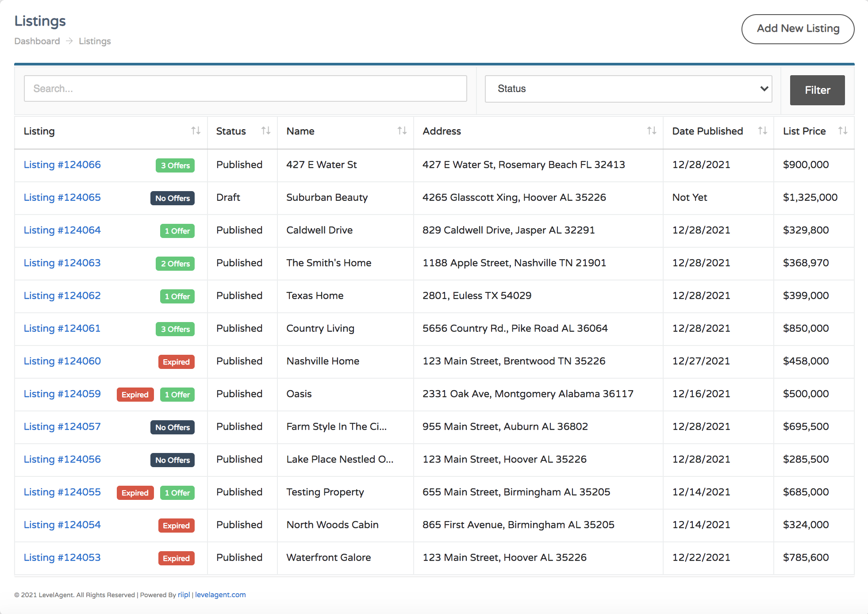Open the levelagent.com footer link

220,595
